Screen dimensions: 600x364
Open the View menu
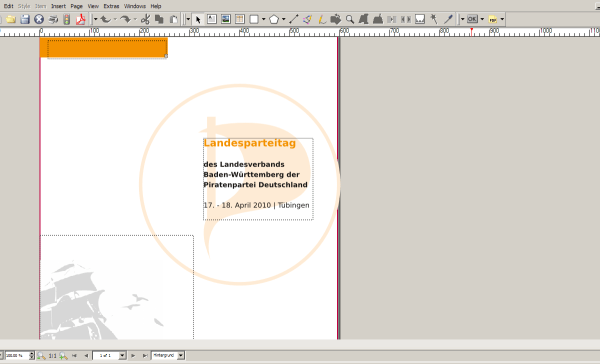[x=93, y=6]
